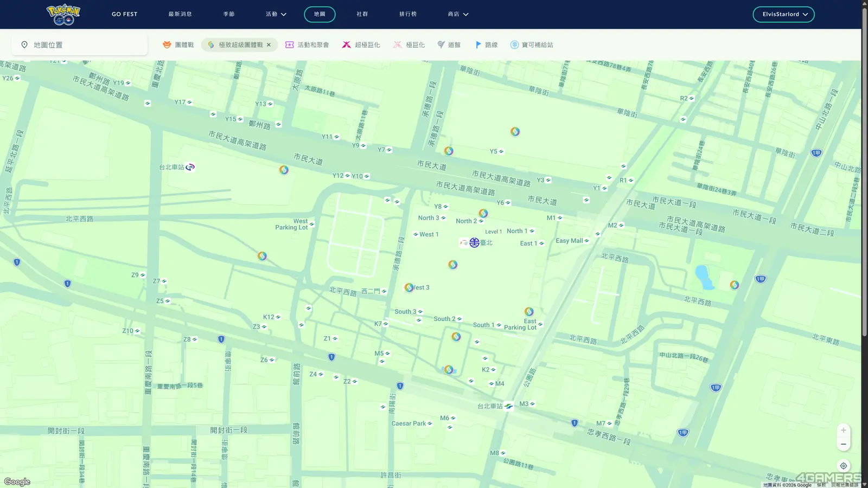Click the 'Y13' exit label
The height and width of the screenshot is (488, 868).
261,104
